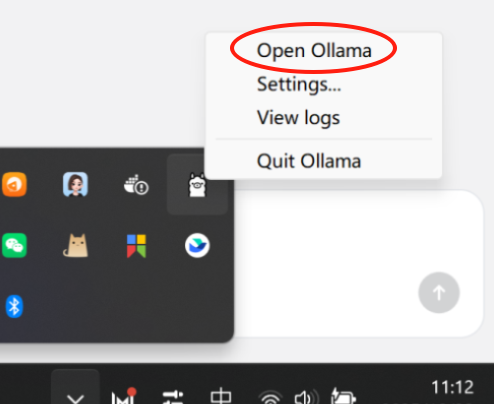
Task: Click the Docker whale tray icon
Action: pos(136,184)
